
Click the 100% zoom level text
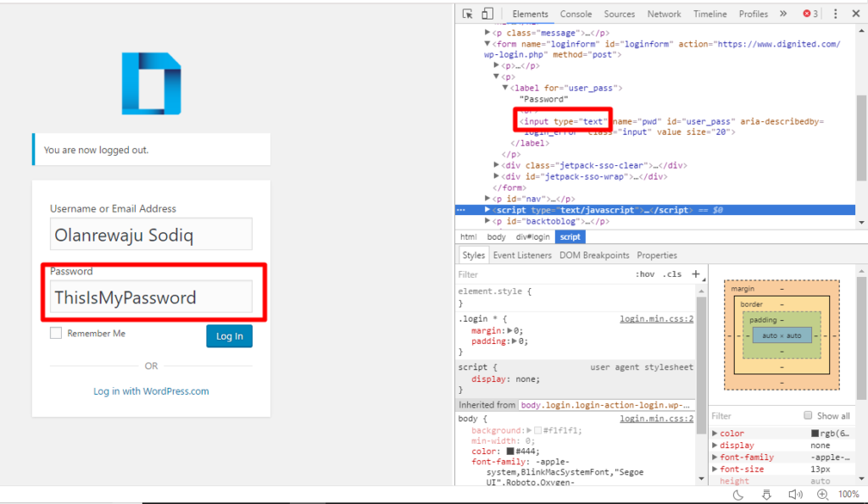(849, 495)
